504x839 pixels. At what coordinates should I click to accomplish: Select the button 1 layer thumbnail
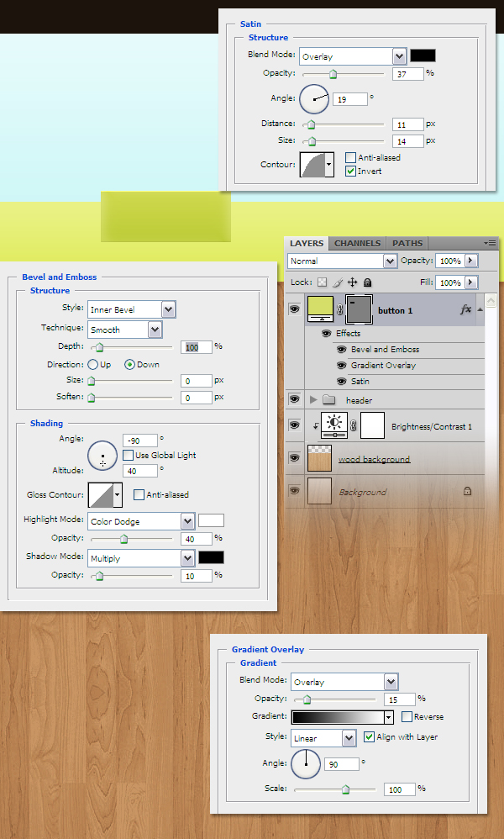point(321,309)
